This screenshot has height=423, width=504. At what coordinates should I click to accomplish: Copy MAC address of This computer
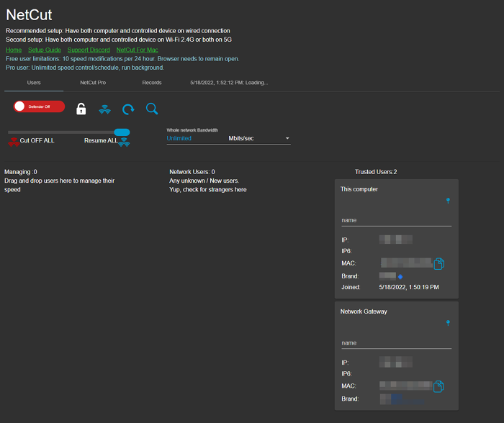[x=439, y=264]
